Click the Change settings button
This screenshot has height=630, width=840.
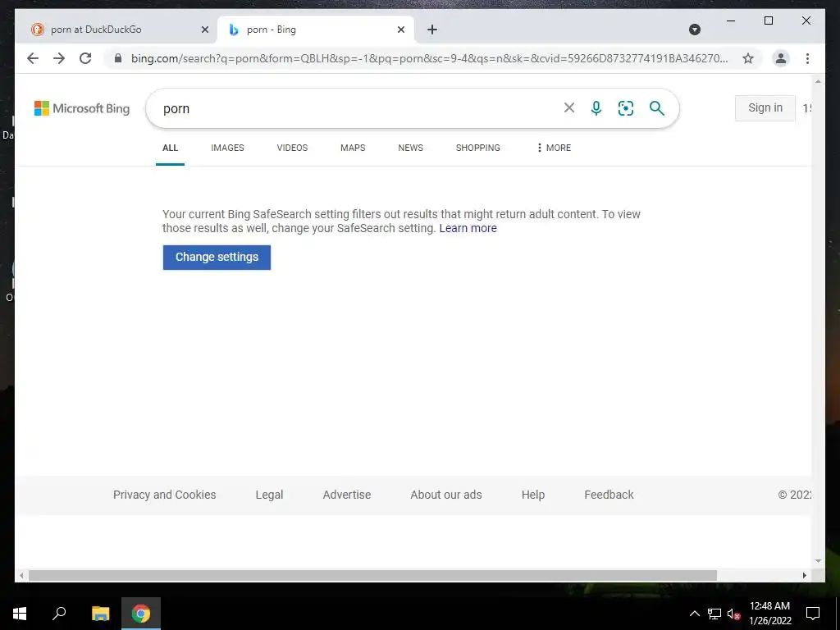(217, 257)
